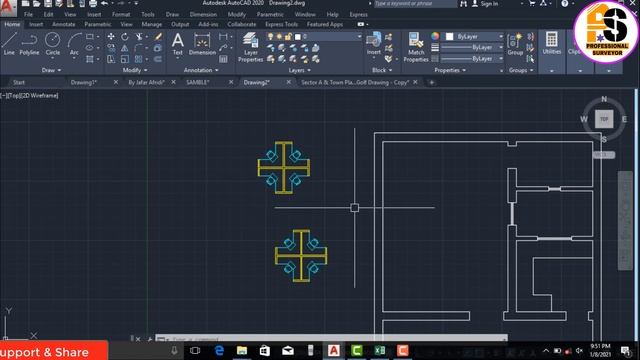Image resolution: width=640 pixels, height=360 pixels.
Task: Insert a Table from Annotation panel
Action: point(223,60)
